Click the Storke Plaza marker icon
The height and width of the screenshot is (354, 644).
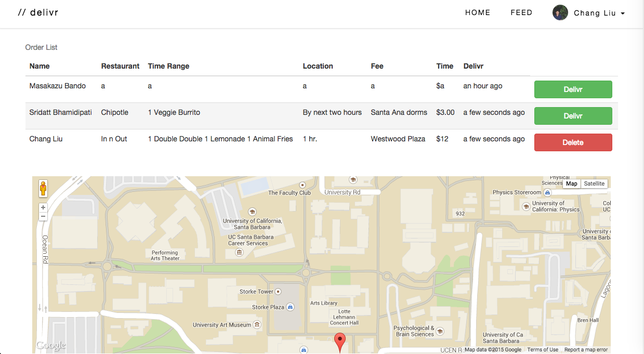(x=290, y=307)
